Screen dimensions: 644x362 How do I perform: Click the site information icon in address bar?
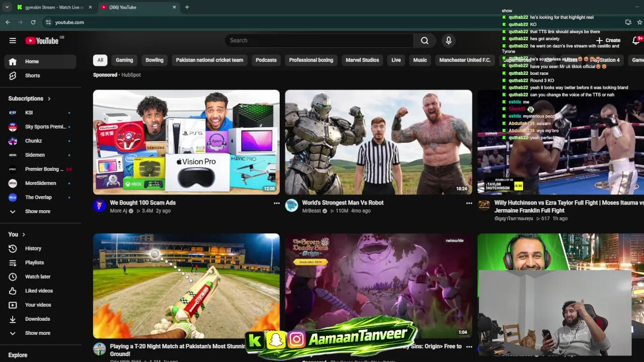click(48, 22)
